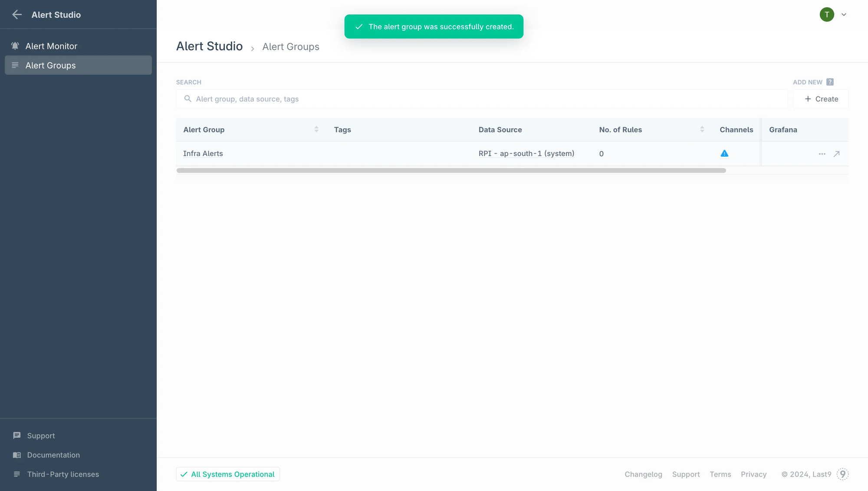
Task: Click the ADD NEW help question icon
Action: pyautogui.click(x=830, y=82)
